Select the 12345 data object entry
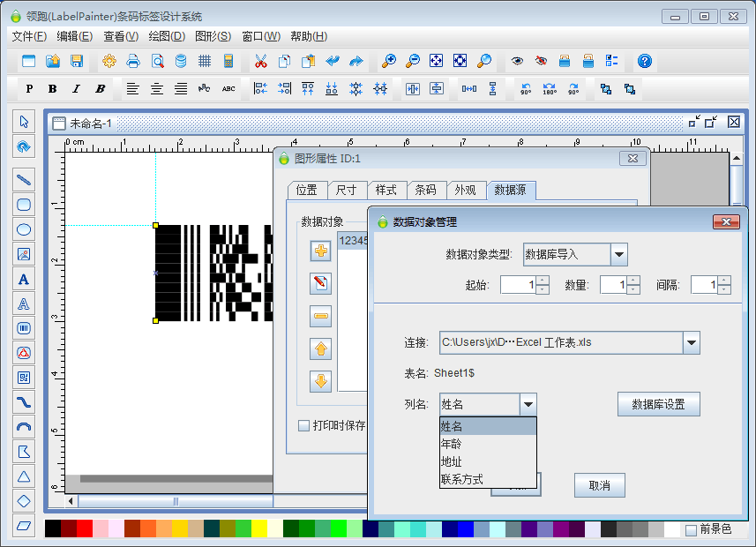The width and height of the screenshot is (756, 547). pyautogui.click(x=354, y=240)
